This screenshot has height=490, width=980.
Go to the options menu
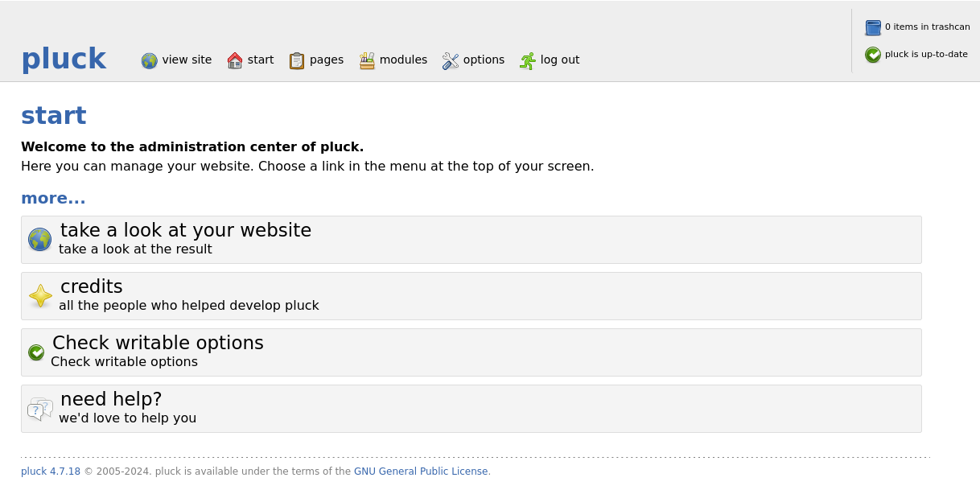click(484, 60)
